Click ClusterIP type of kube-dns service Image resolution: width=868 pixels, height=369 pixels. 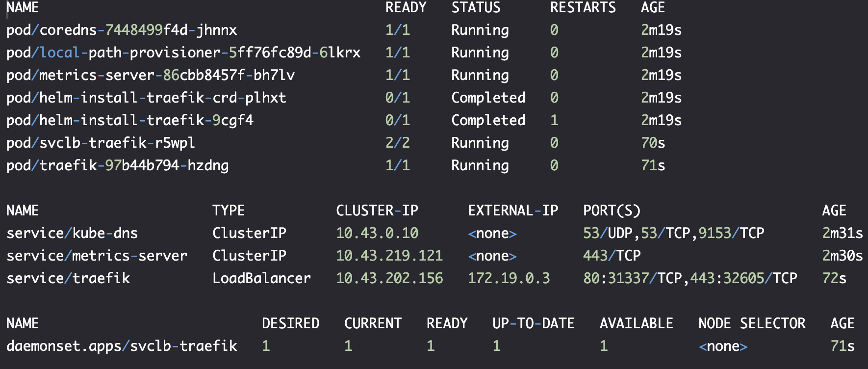[x=249, y=234]
